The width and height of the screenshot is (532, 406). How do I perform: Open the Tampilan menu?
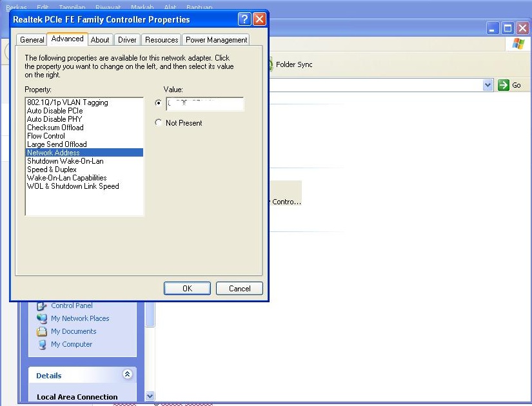pyautogui.click(x=72, y=7)
